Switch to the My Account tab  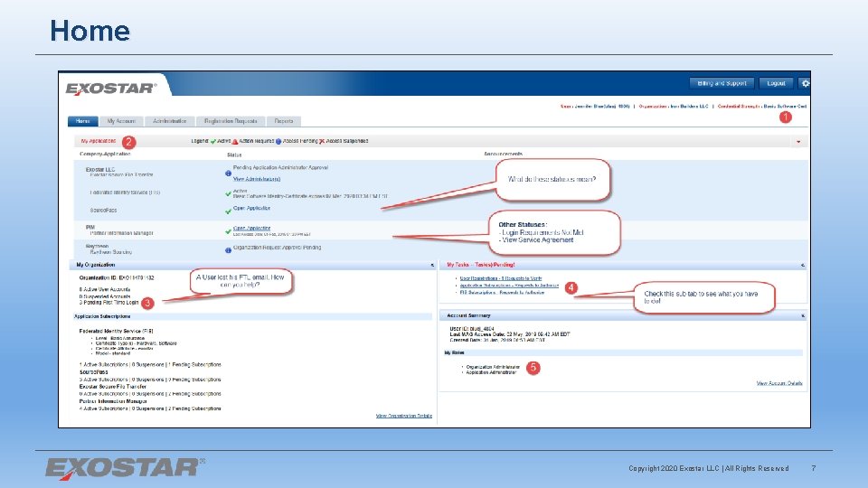point(121,121)
